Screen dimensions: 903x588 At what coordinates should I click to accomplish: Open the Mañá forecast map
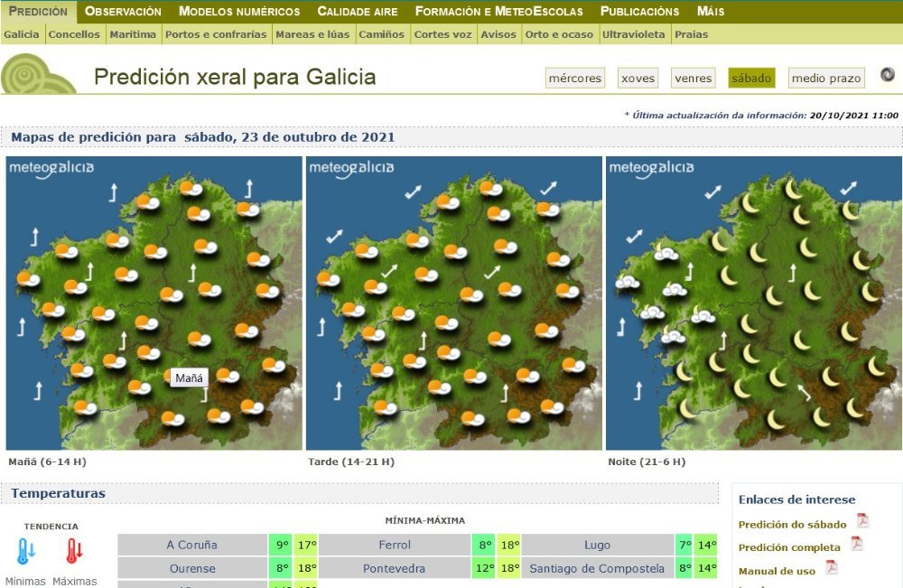pos(154,303)
